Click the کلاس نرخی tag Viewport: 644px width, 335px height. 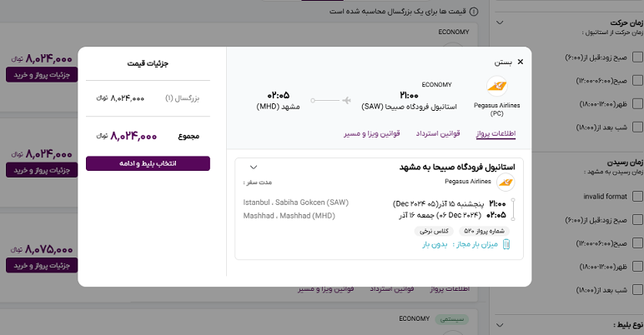click(x=434, y=231)
